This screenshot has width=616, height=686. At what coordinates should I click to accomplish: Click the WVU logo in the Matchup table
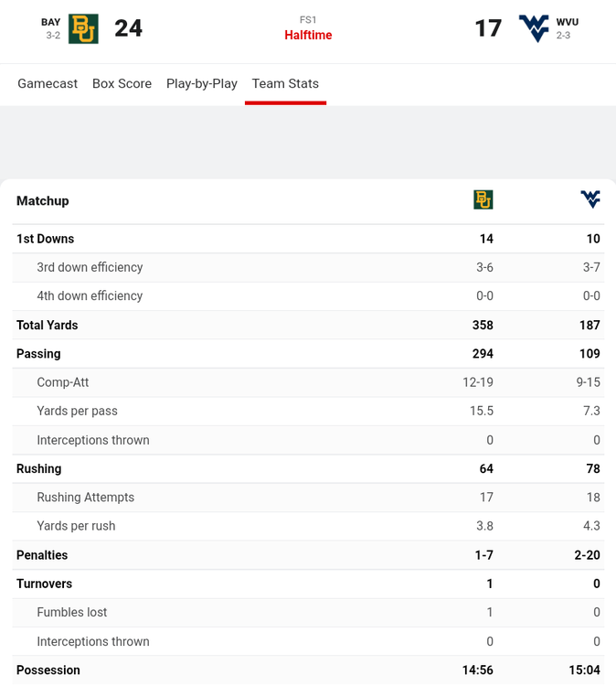590,199
